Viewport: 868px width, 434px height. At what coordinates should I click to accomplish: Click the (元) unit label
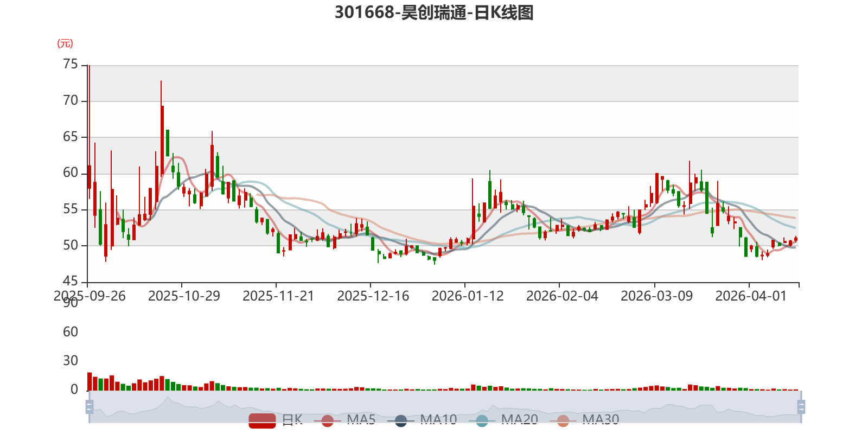click(65, 43)
